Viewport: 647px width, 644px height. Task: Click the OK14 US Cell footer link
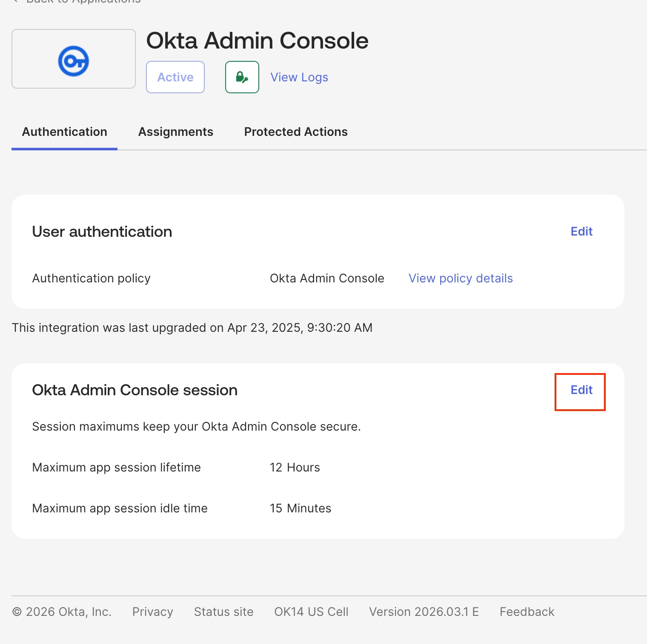(x=311, y=612)
